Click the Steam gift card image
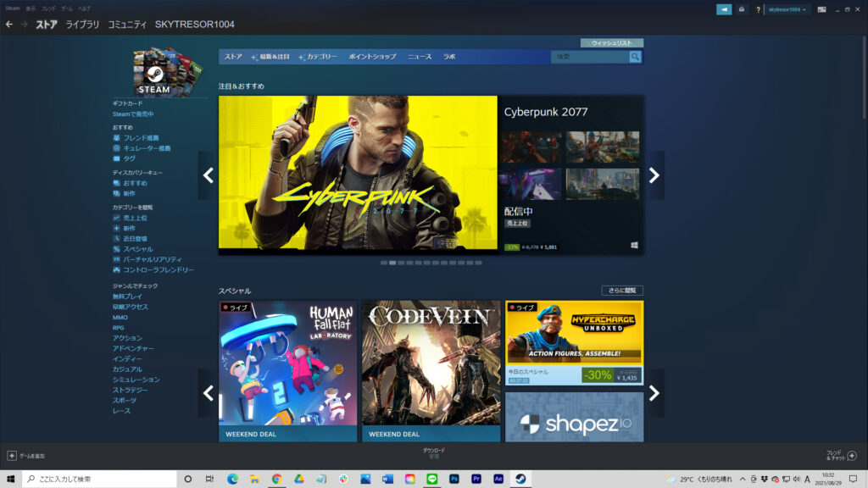 pyautogui.click(x=168, y=71)
